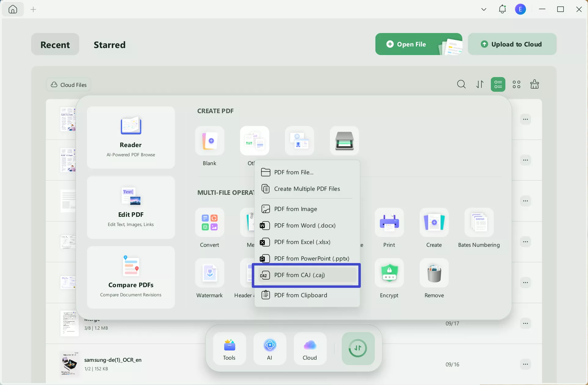The image size is (588, 385).
Task: Choose PDF from Word (.docx)
Action: coord(305,226)
